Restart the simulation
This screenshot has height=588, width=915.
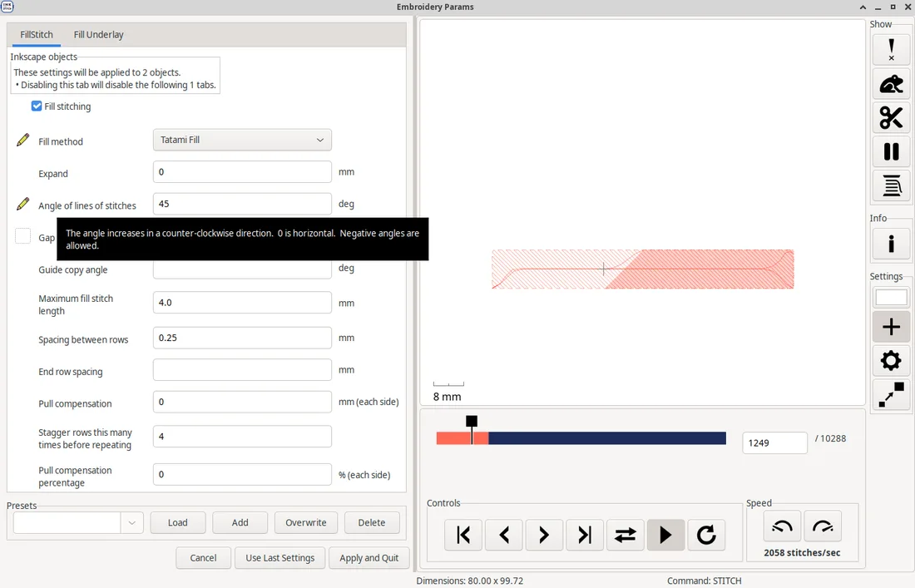pos(706,535)
